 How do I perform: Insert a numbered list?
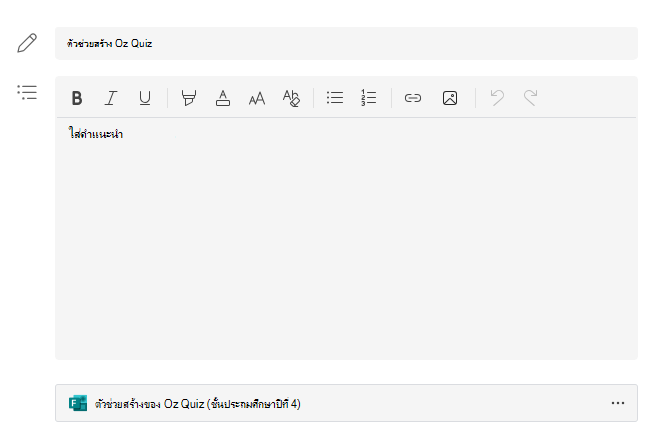(369, 98)
